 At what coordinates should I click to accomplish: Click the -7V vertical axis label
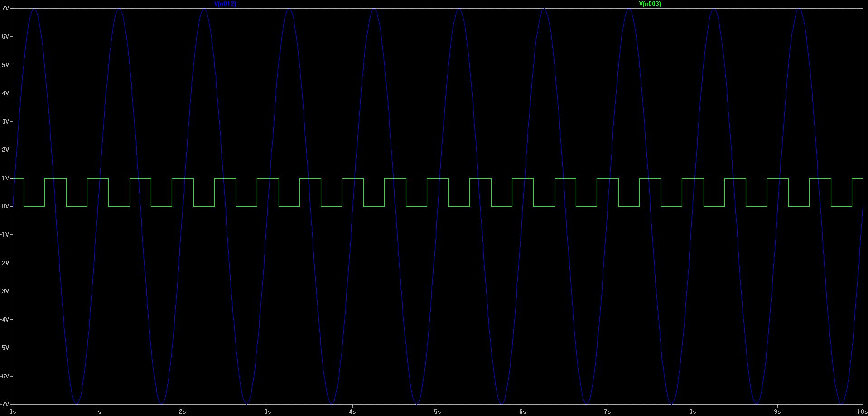[x=5, y=405]
